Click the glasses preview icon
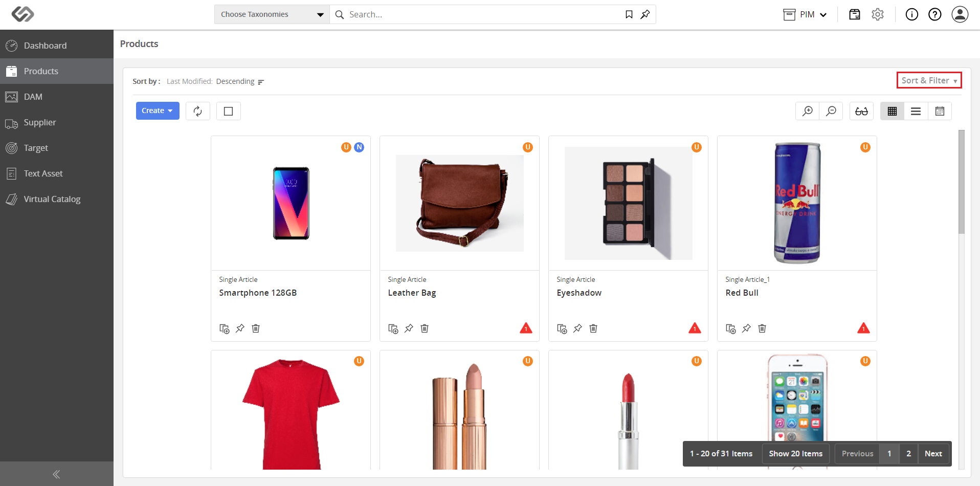This screenshot has width=980, height=486. point(861,111)
